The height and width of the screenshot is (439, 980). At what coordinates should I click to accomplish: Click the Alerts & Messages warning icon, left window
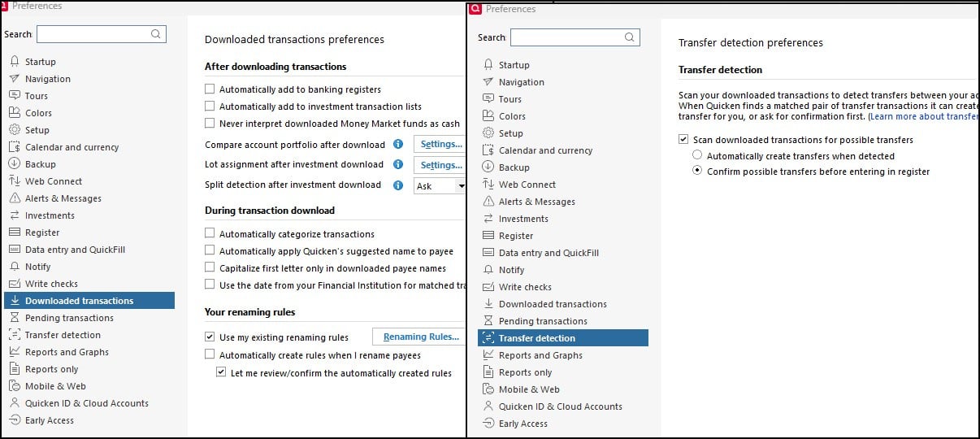click(x=15, y=198)
